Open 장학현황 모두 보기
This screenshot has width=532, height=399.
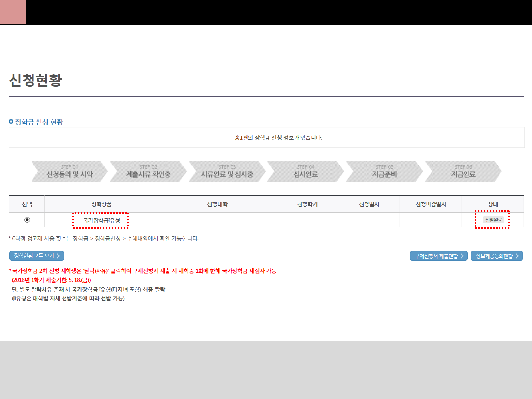36,256
